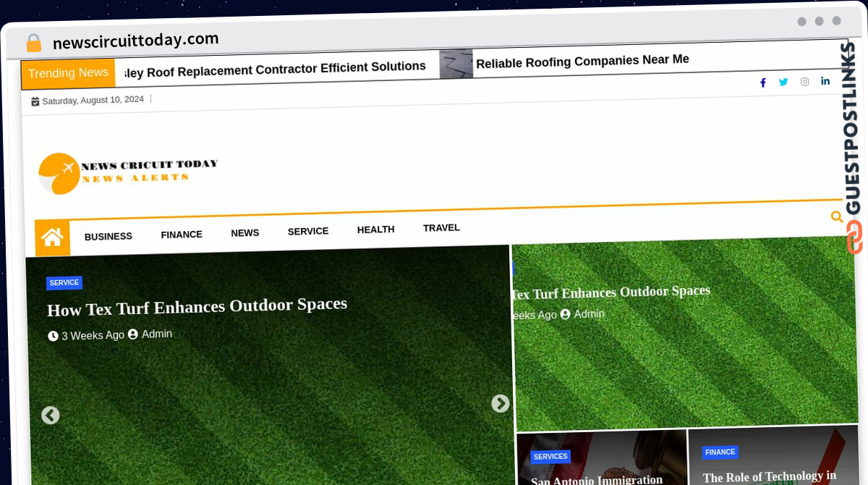Open the Business menu item
Image resolution: width=868 pixels, height=485 pixels.
tap(109, 236)
